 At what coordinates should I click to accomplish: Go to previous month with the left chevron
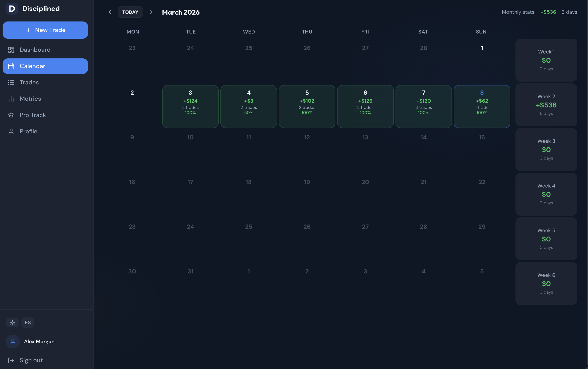point(110,12)
